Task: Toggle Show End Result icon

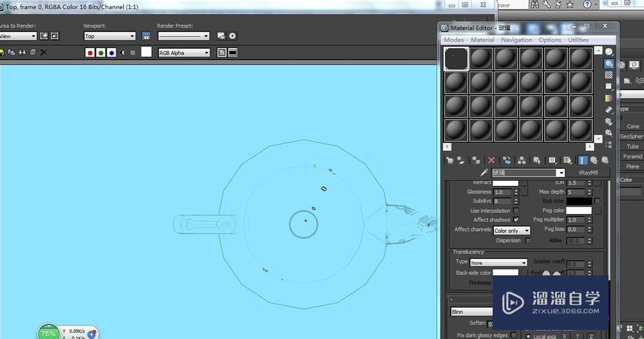Action: [x=582, y=160]
